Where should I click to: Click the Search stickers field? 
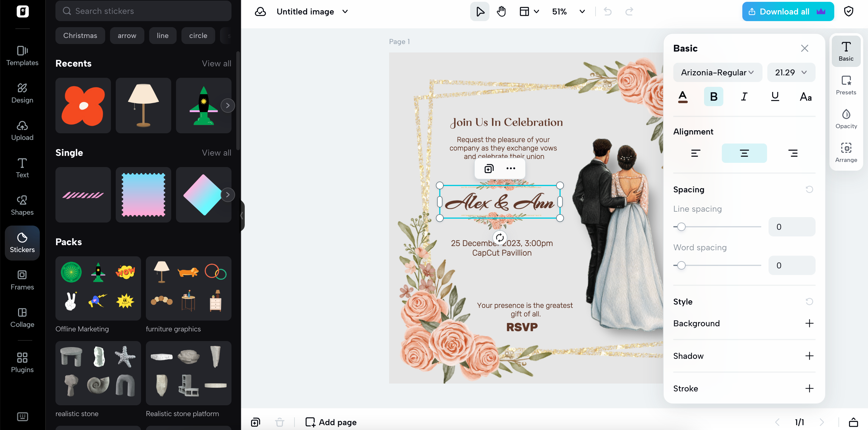pyautogui.click(x=143, y=11)
